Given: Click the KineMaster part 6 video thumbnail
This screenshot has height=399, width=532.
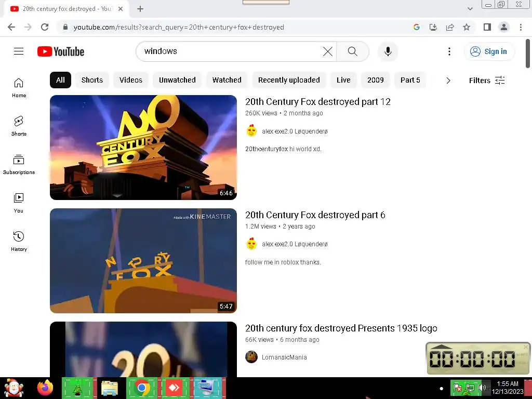Looking at the screenshot, I should (x=143, y=261).
